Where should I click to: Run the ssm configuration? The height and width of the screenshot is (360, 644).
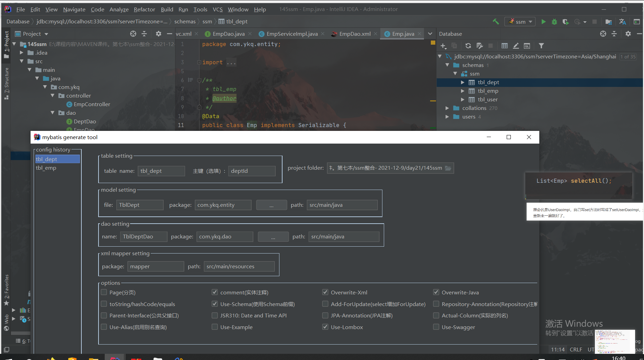[543, 22]
